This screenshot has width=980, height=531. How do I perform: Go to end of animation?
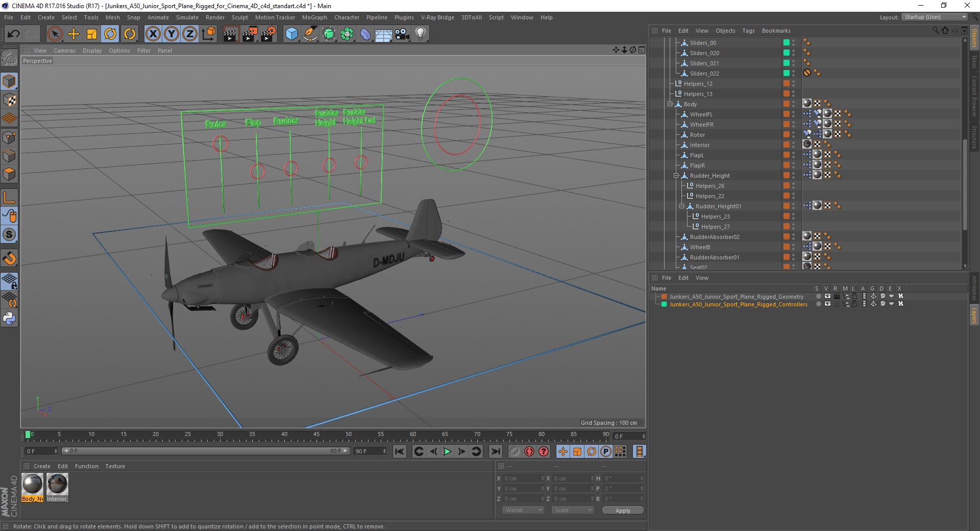point(496,451)
